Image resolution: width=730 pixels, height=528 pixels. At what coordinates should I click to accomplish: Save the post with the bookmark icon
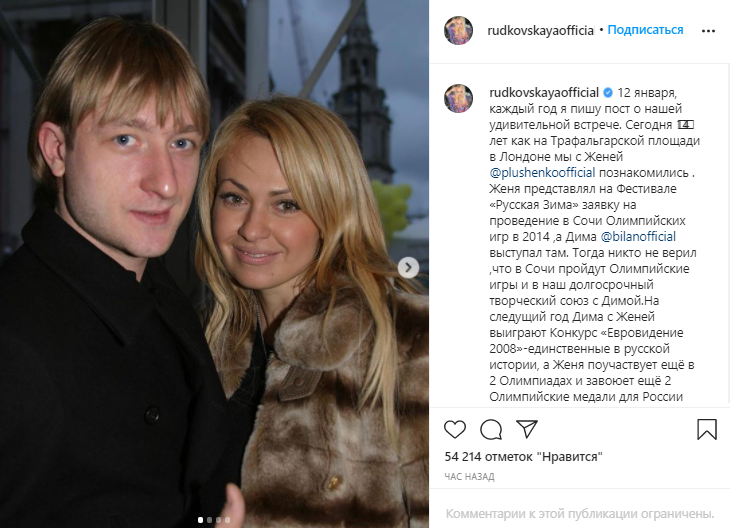[706, 429]
